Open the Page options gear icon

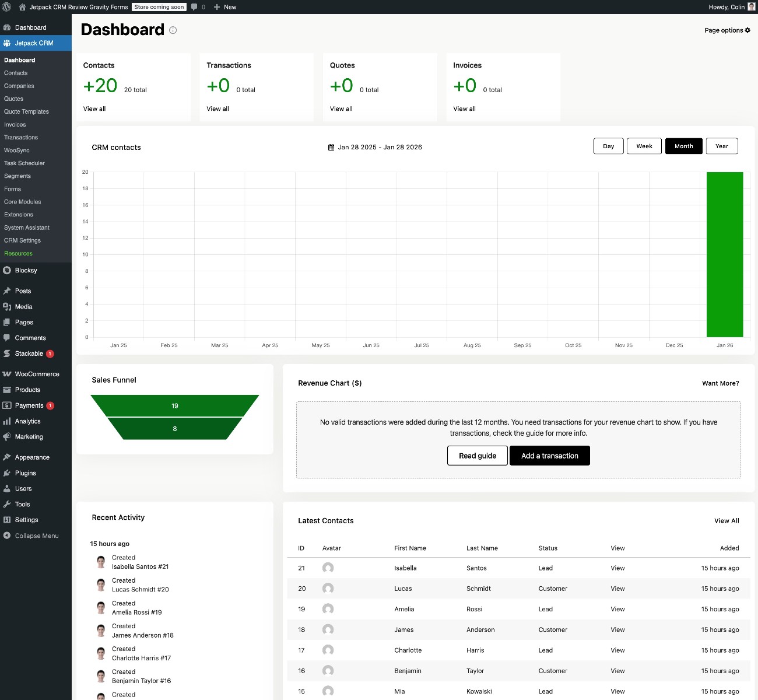747,30
